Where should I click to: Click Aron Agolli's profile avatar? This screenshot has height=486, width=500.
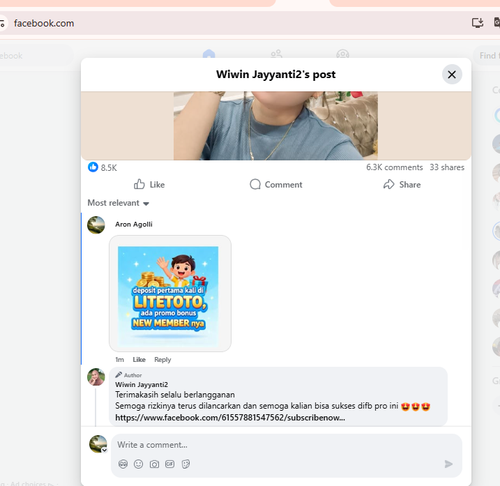96,225
